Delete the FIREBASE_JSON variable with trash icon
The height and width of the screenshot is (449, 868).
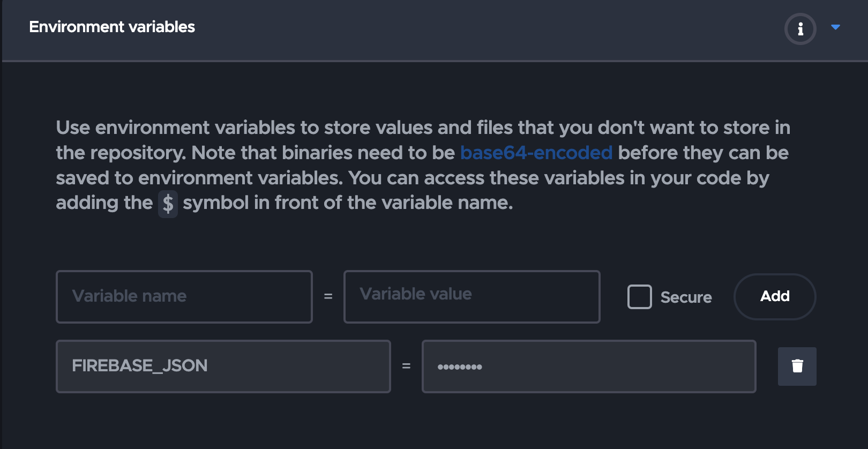pos(797,366)
